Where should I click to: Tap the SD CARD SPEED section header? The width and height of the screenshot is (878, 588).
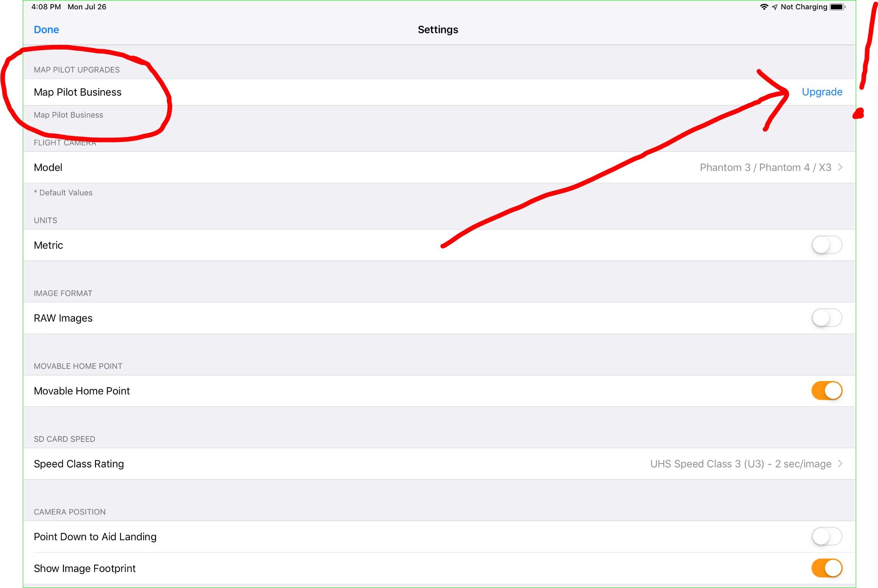coord(65,439)
